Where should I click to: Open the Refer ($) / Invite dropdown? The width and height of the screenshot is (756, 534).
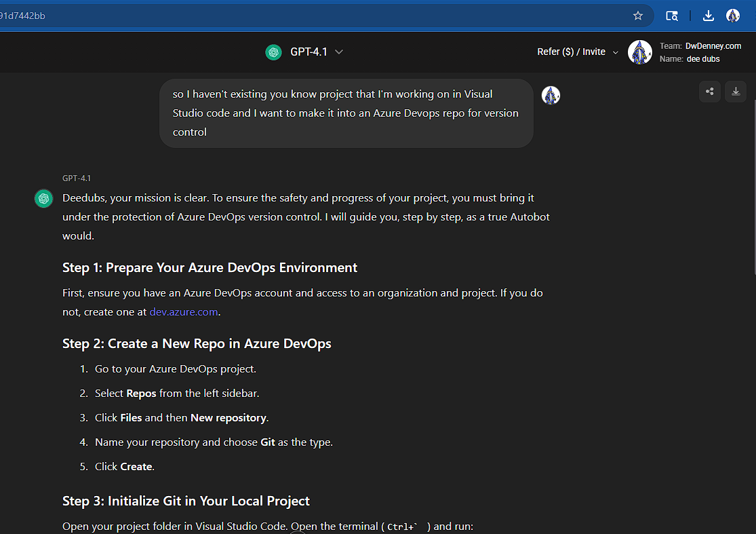[578, 52]
